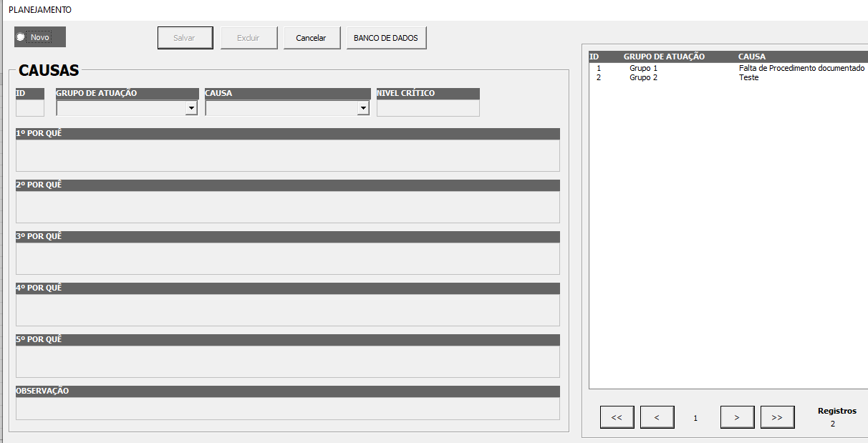
Task: Click the Nível Crítico field
Action: [x=428, y=108]
